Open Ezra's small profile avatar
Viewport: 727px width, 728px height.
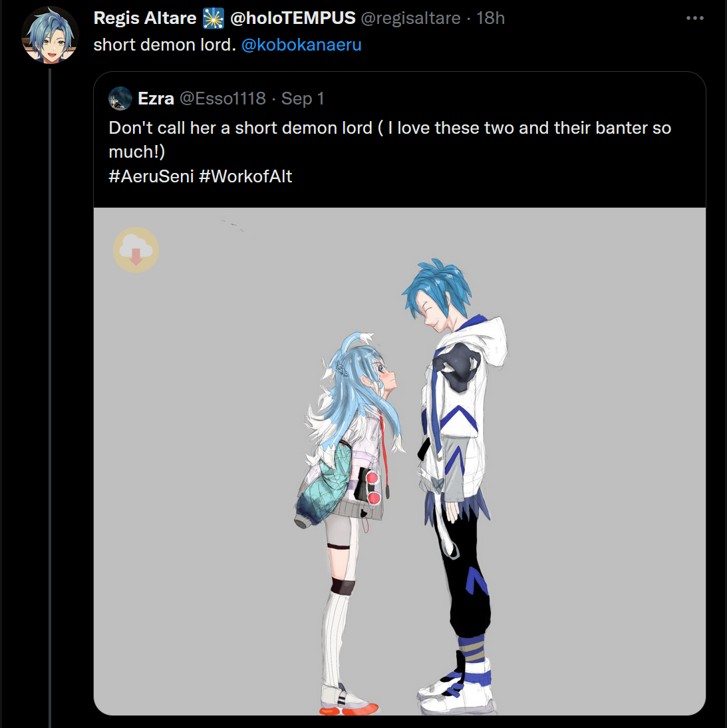click(120, 98)
